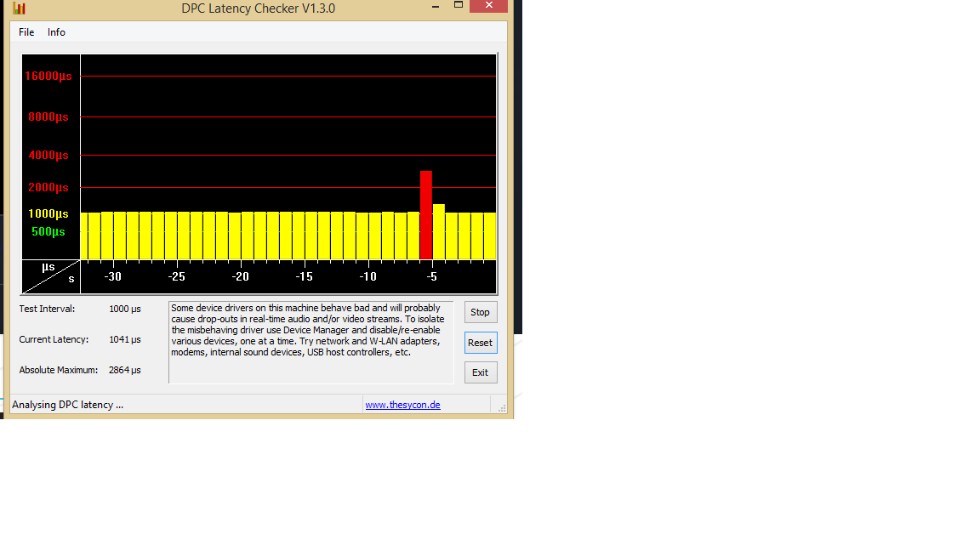Click the window resize grip in status bar

(x=501, y=408)
